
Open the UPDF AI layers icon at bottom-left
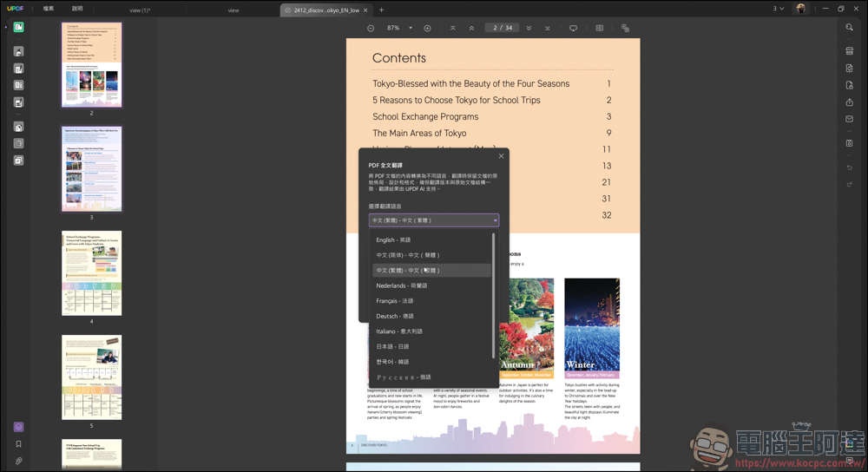[x=18, y=427]
